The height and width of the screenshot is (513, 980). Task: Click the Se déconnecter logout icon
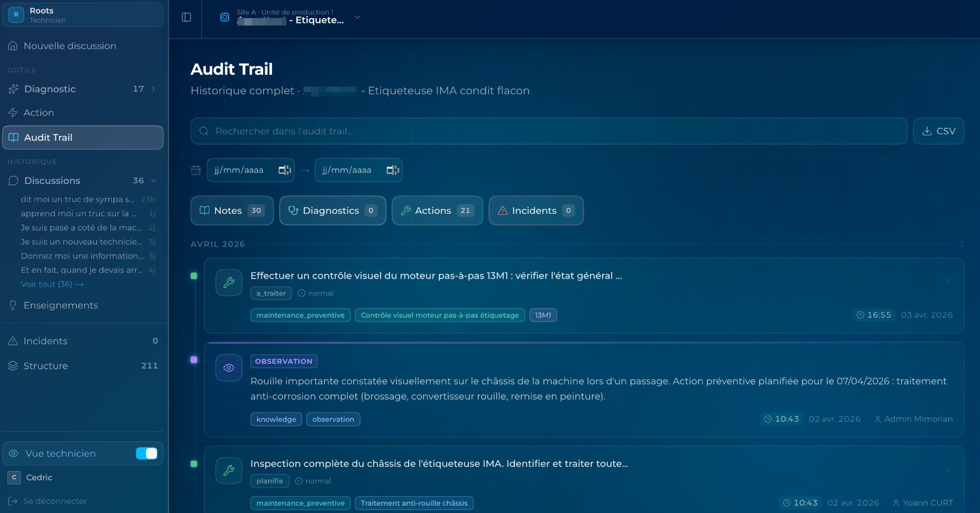tap(13, 501)
